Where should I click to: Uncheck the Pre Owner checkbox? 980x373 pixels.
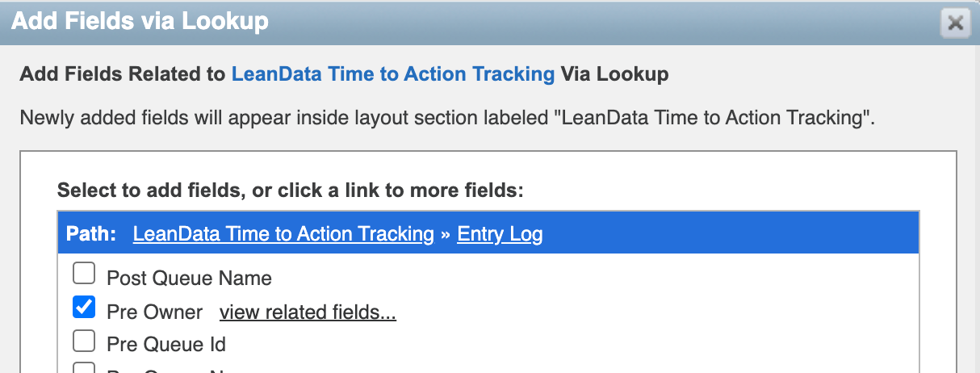click(x=84, y=308)
